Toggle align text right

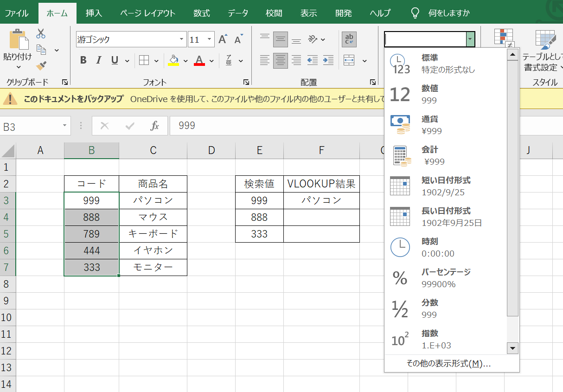click(296, 60)
